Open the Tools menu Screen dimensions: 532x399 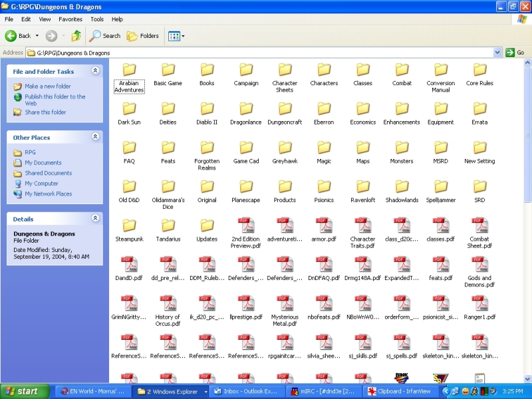tap(97, 19)
